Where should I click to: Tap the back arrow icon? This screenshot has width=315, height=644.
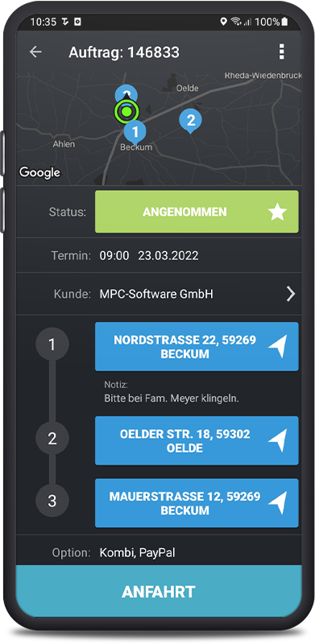pos(35,52)
